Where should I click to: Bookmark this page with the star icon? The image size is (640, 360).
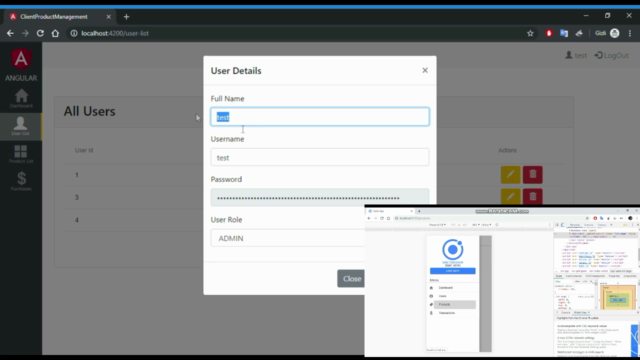(x=530, y=33)
